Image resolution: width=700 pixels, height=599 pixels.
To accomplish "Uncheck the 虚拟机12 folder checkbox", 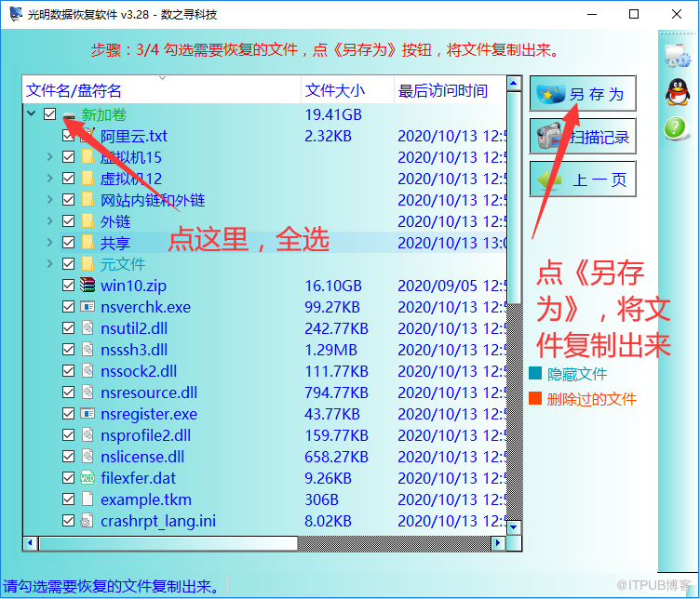I will coord(68,179).
